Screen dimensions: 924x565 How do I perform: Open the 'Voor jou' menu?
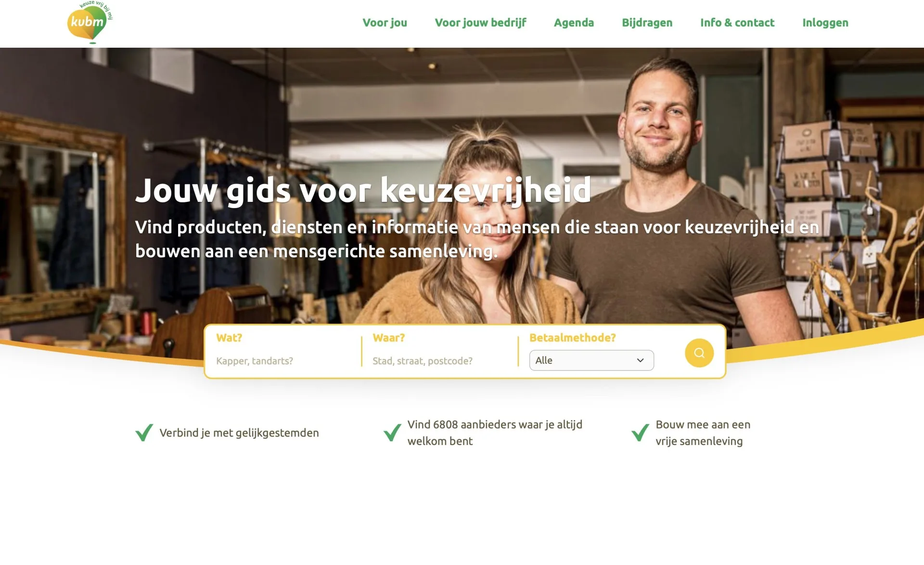(x=385, y=23)
